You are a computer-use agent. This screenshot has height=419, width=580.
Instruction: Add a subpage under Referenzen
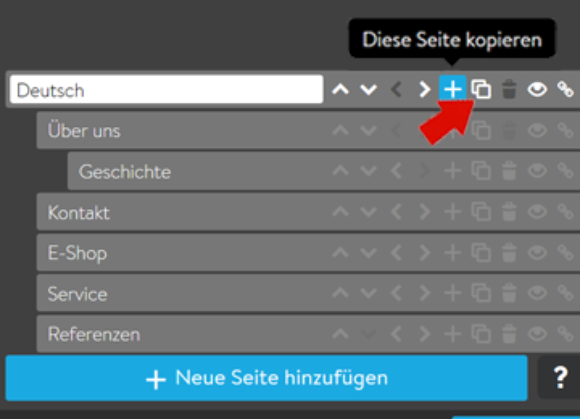(453, 334)
